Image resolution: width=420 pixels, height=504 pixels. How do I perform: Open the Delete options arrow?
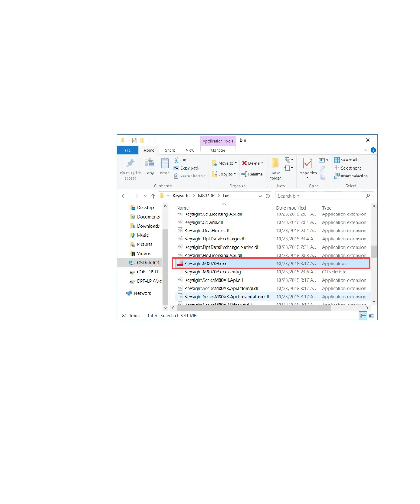(x=262, y=163)
